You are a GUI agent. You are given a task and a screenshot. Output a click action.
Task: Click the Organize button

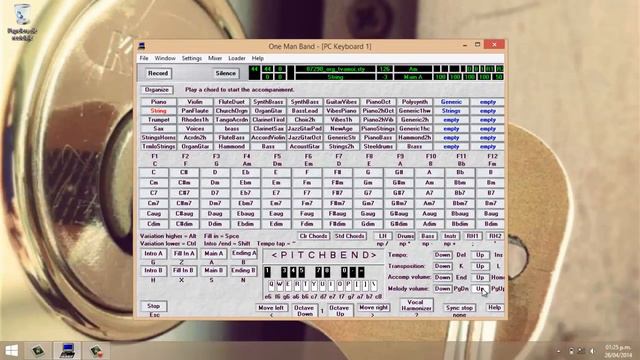[157, 90]
